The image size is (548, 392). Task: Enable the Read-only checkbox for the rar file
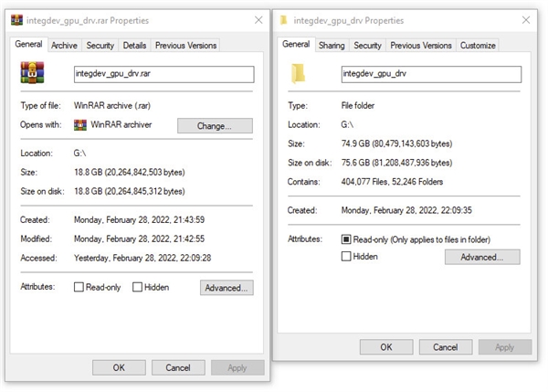coord(79,287)
